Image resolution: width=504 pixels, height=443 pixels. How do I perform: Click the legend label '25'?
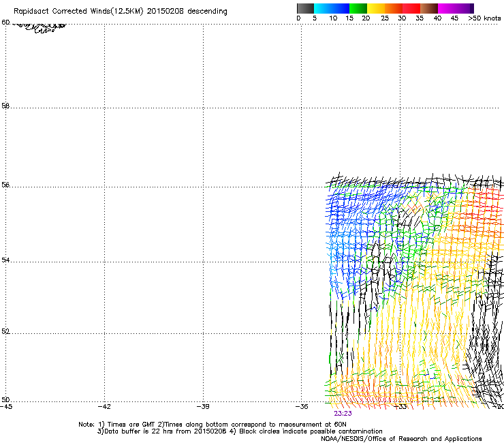385,18
